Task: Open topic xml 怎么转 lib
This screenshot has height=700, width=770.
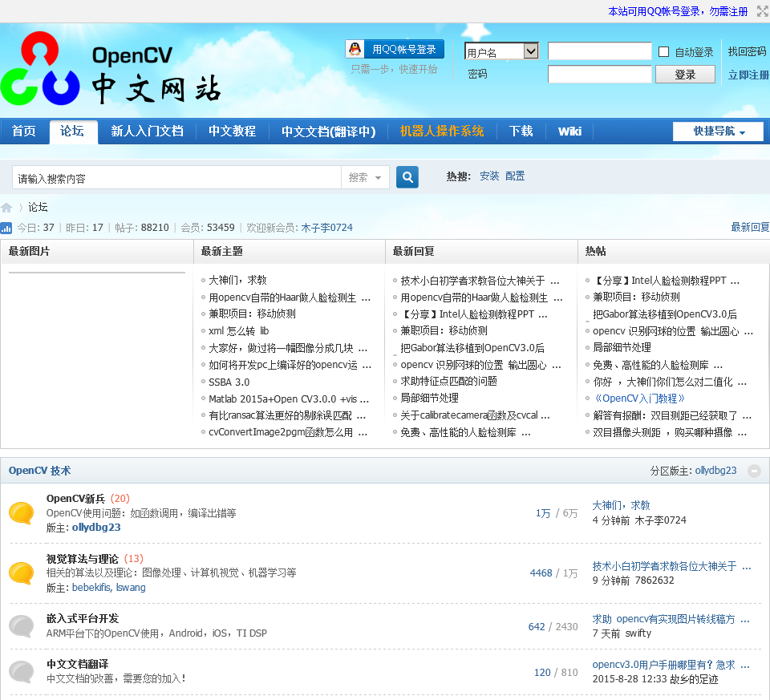Action: tap(239, 331)
